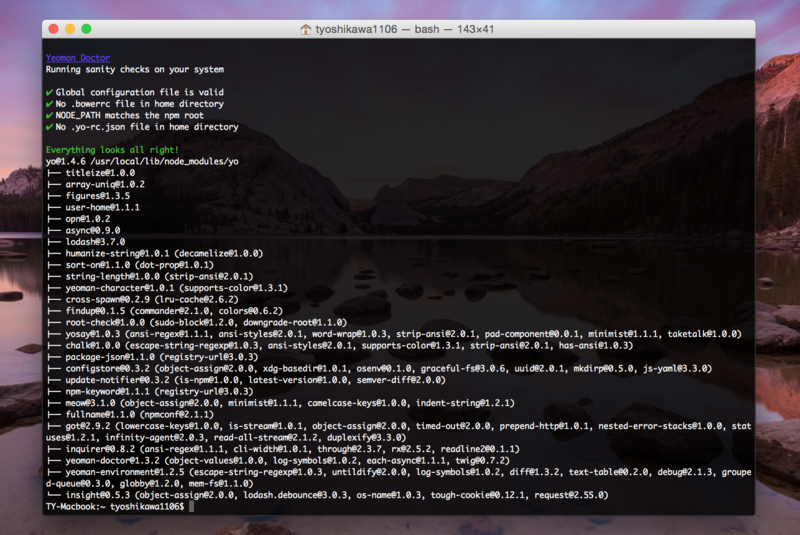Click 'inquirer@0.8.2' package name
This screenshot has height=535, width=800.
tap(100, 449)
